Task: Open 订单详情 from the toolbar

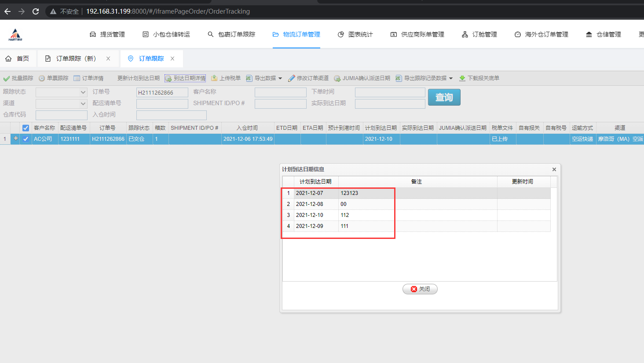Action: (x=77, y=78)
